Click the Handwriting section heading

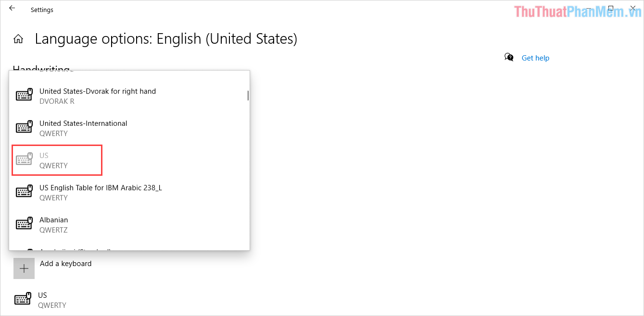point(41,69)
